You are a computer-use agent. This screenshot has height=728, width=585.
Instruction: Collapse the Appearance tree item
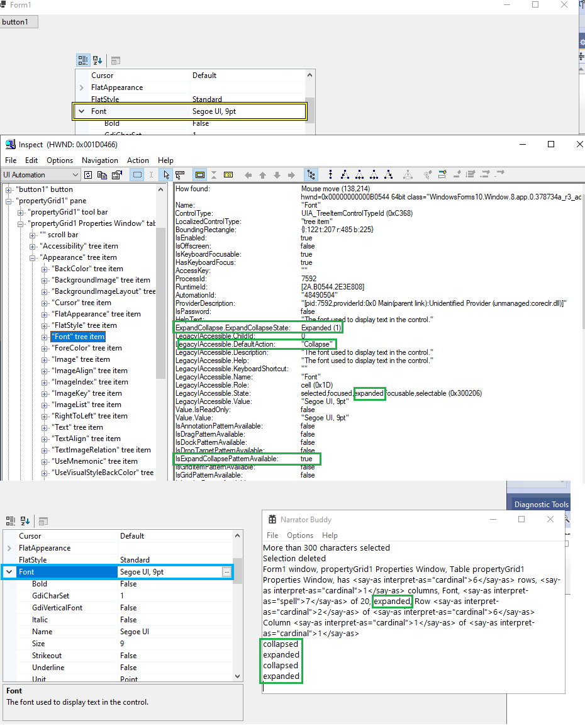tap(31, 257)
